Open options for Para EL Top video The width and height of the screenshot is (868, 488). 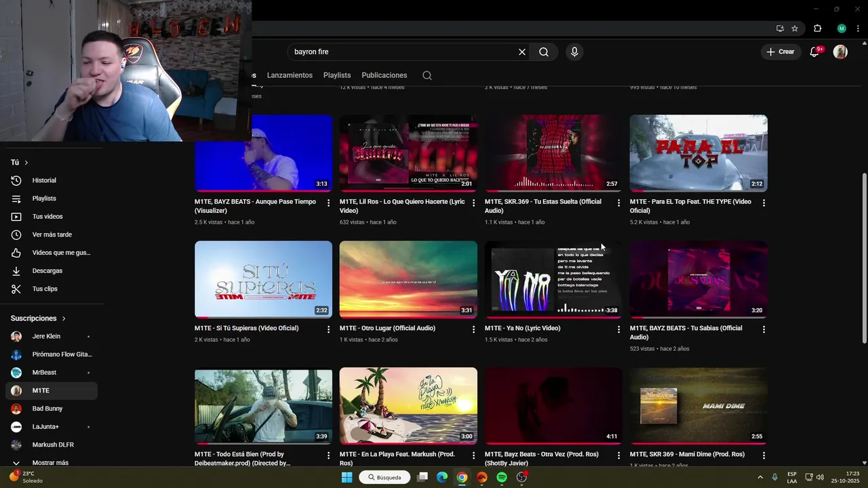764,203
